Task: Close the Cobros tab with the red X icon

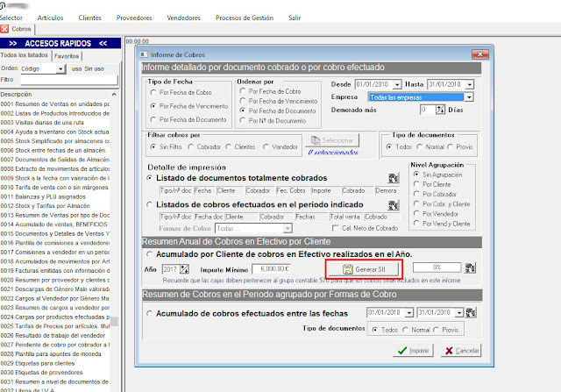Action: tap(5, 29)
